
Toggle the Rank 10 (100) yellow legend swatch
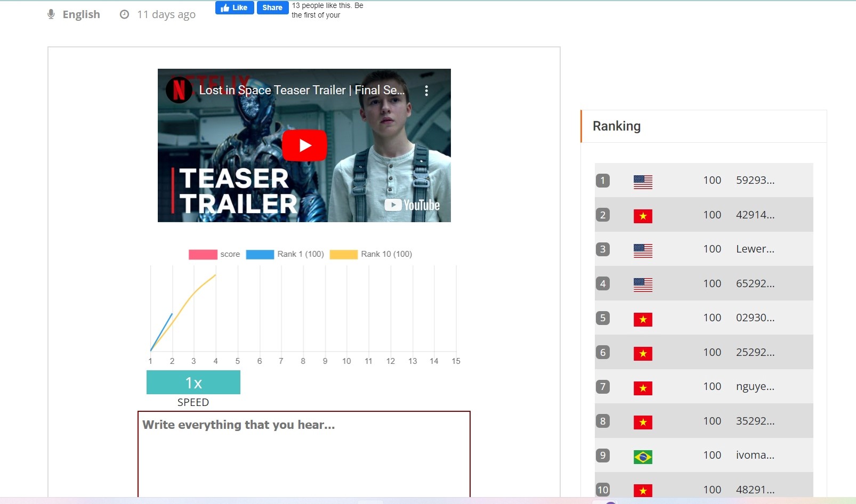click(x=343, y=254)
